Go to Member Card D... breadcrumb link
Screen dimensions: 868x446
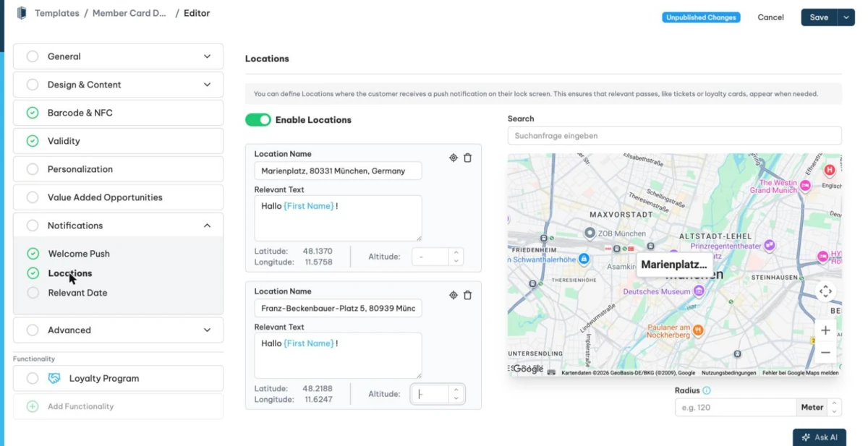pos(129,13)
